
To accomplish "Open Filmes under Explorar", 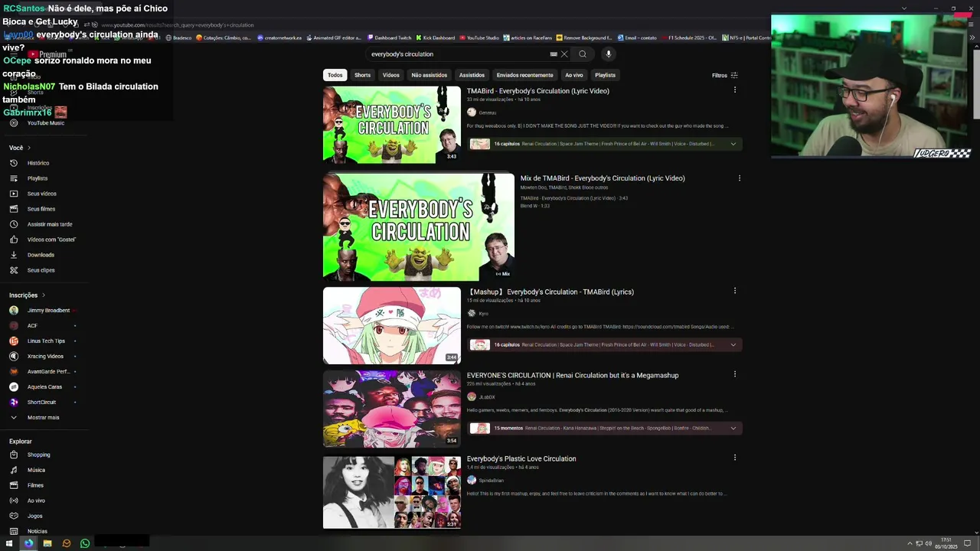I will click(x=35, y=485).
